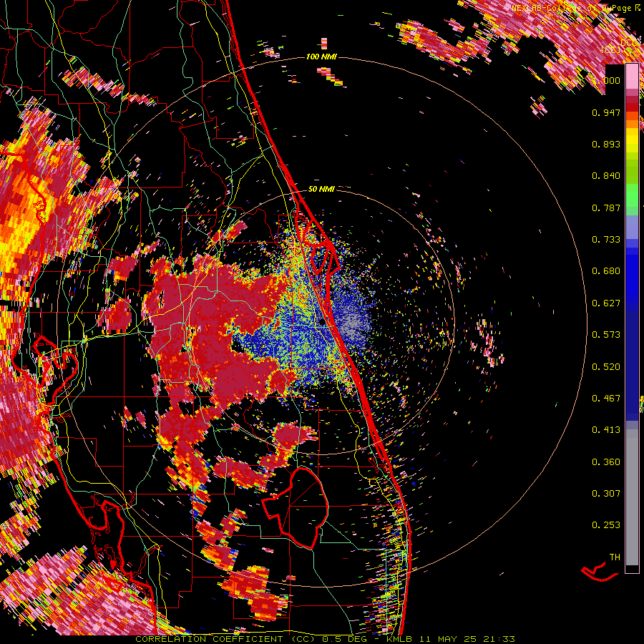Click the "0.5 DEG" elevation text

(x=344, y=639)
